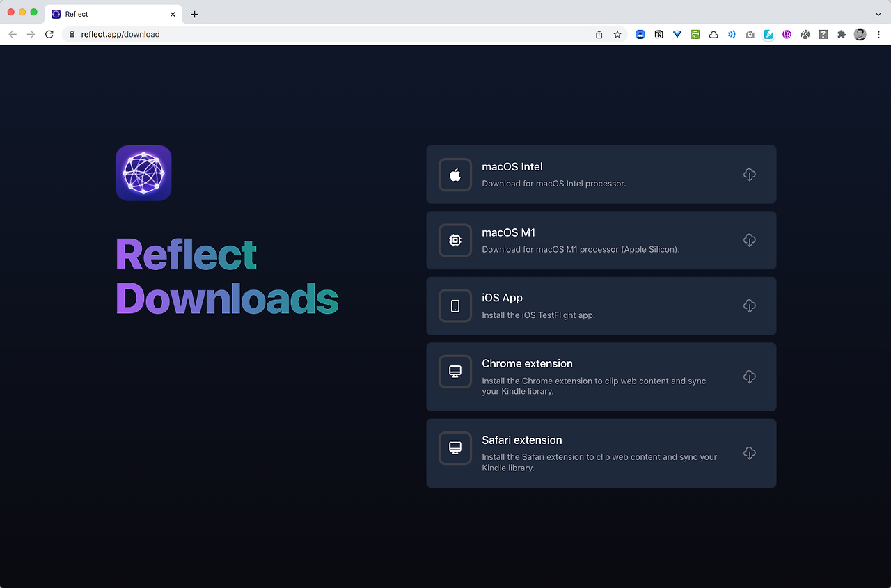Open the tab search dropdown chevron
This screenshot has height=588, width=891.
tap(878, 14)
